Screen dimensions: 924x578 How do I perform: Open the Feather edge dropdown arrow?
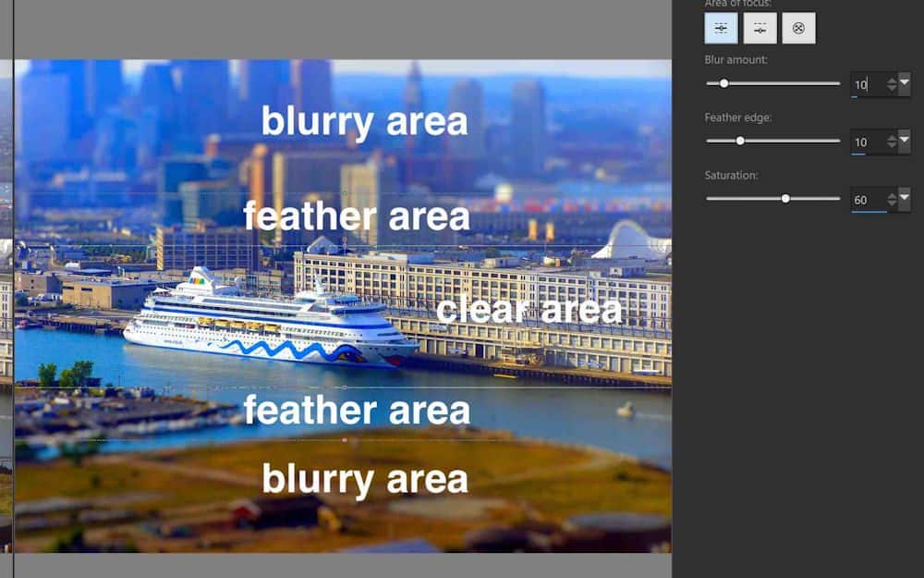click(905, 141)
